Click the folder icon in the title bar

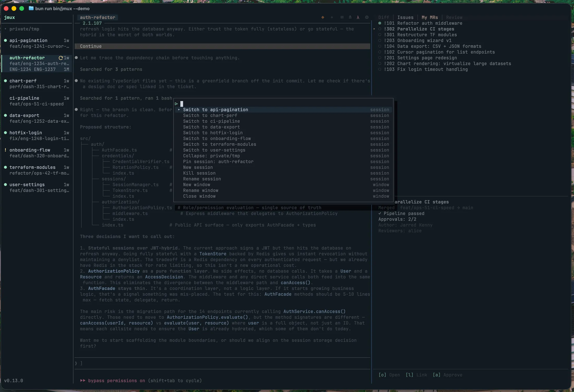31,8
